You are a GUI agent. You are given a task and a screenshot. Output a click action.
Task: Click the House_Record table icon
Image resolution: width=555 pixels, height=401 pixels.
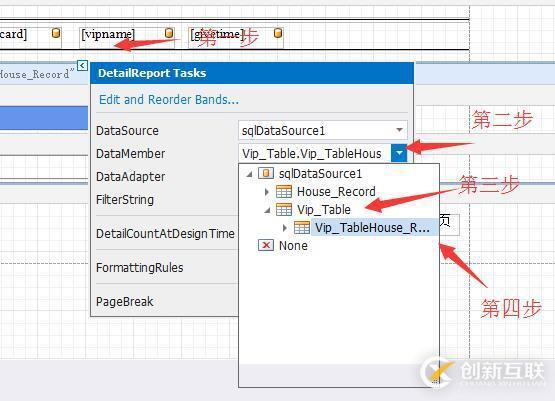[x=284, y=191]
